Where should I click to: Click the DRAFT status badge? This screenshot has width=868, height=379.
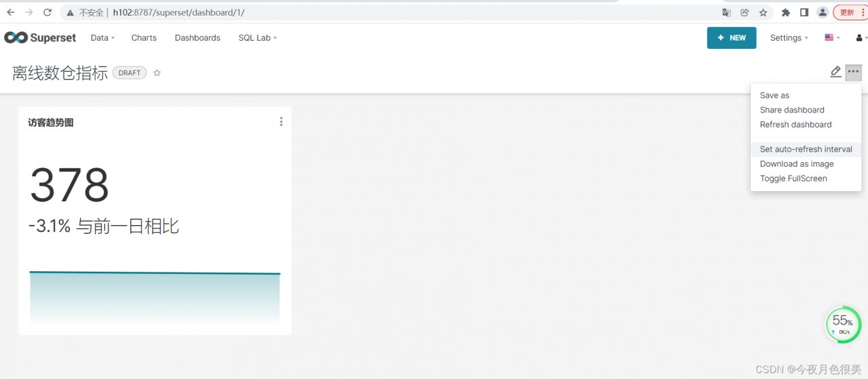pos(130,73)
